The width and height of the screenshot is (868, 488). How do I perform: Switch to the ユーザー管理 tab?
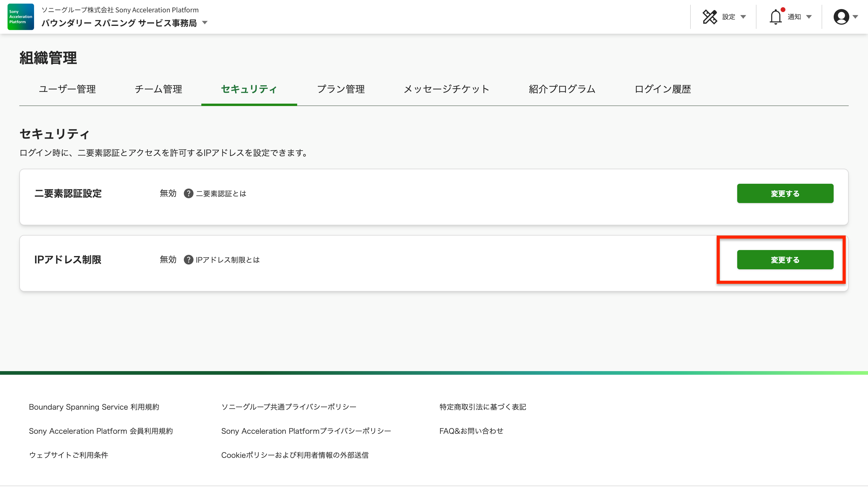pyautogui.click(x=67, y=89)
